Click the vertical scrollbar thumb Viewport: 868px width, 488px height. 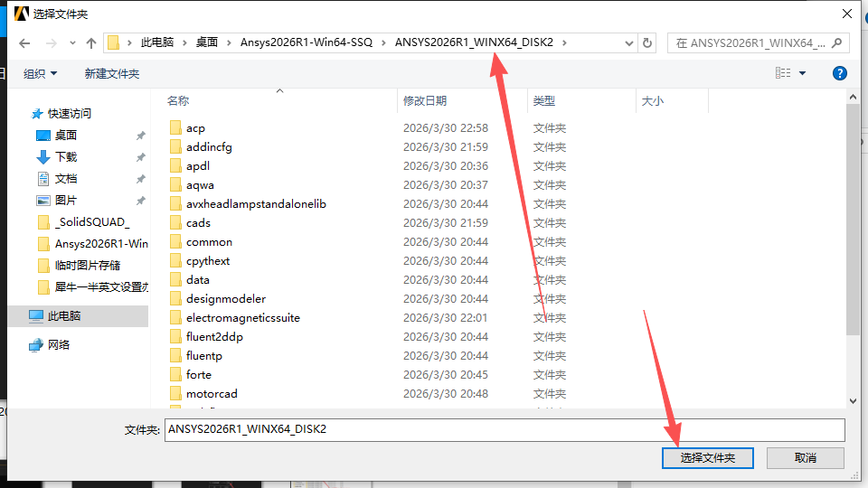coord(853,219)
